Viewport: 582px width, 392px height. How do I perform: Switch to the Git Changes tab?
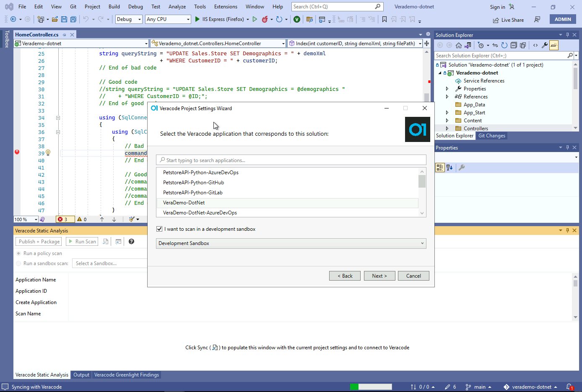[492, 136]
